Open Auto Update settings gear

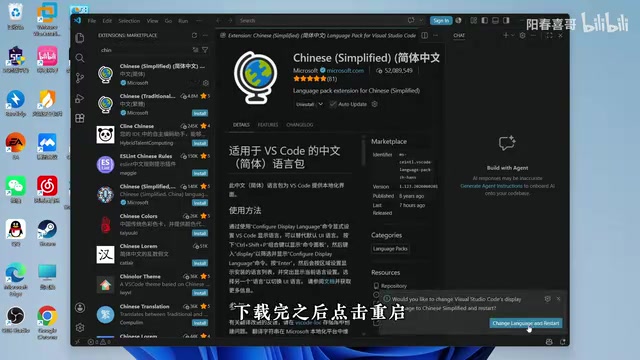pyautogui.click(x=374, y=104)
